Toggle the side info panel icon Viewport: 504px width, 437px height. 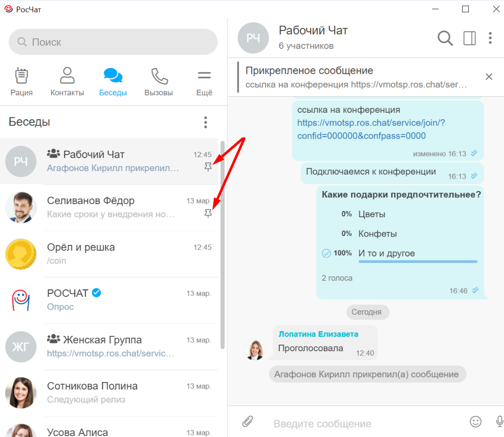(470, 38)
